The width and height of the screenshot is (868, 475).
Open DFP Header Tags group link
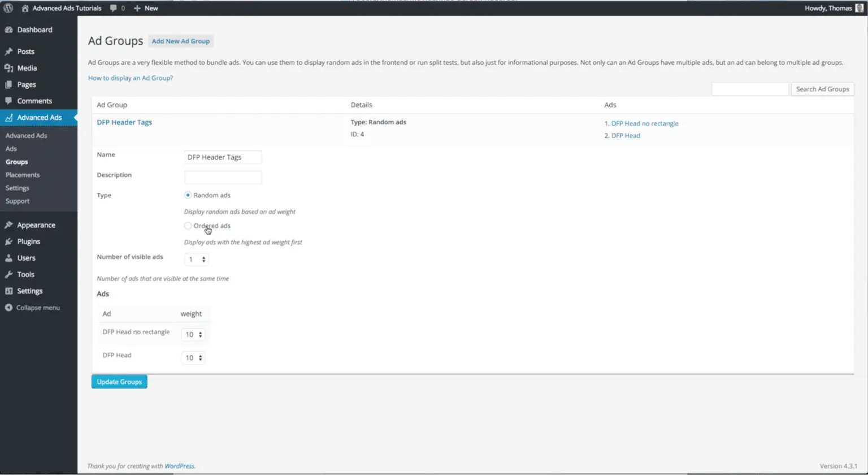(x=124, y=122)
